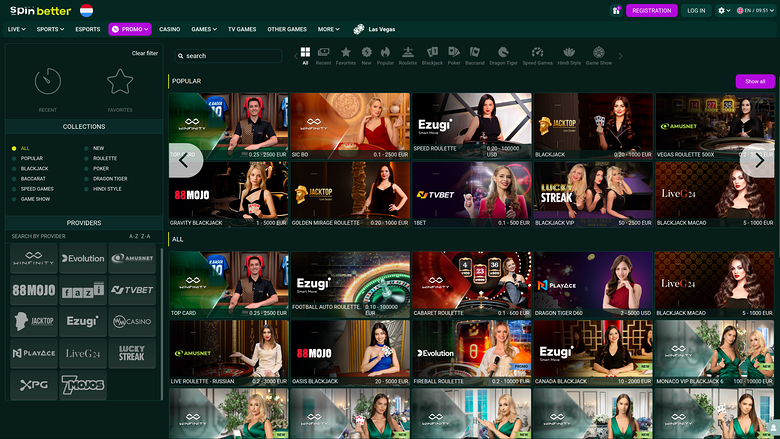780x439 pixels.
Task: Open the CASINO menu item
Action: [x=170, y=29]
